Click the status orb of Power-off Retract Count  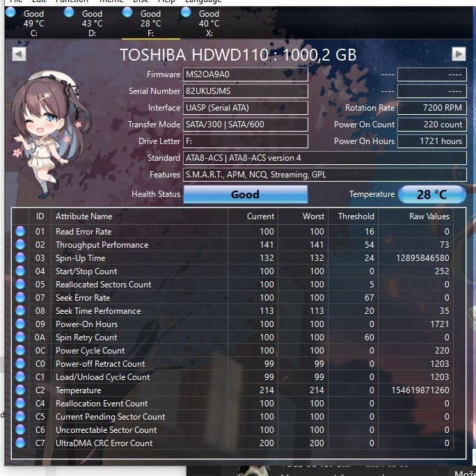pos(20,363)
